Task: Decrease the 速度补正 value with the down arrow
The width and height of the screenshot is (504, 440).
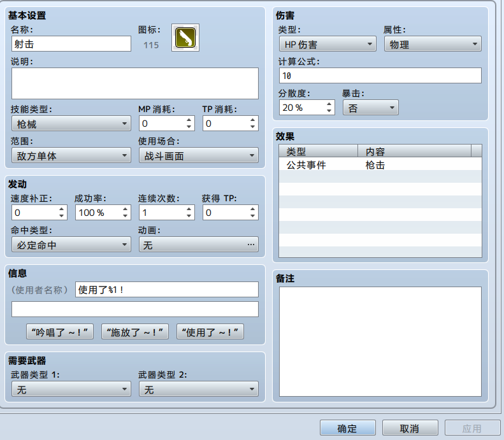Action: point(61,216)
